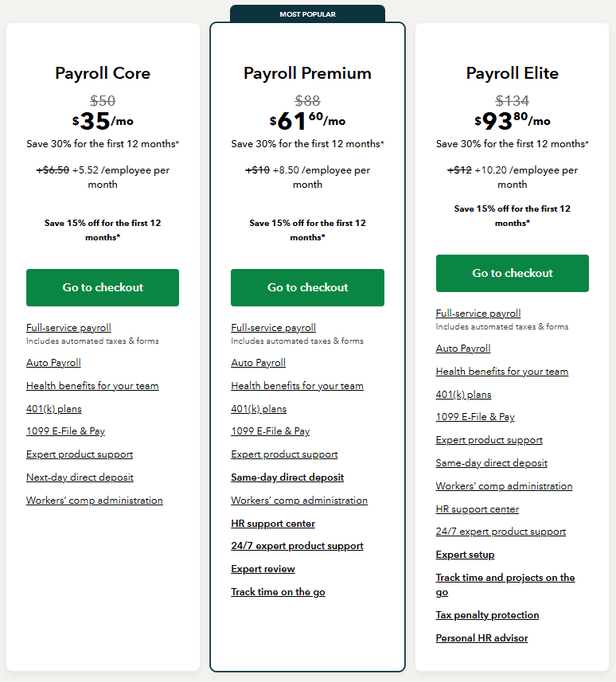Open 401(k) plans link in Payroll Core
Screen dimensions: 616x682
click(x=54, y=409)
